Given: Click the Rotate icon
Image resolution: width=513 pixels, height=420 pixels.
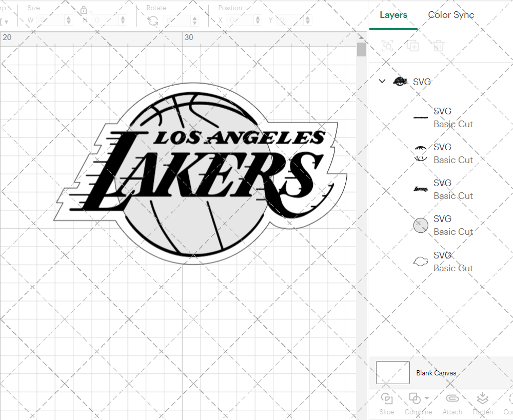Looking at the screenshot, I should 153,21.
